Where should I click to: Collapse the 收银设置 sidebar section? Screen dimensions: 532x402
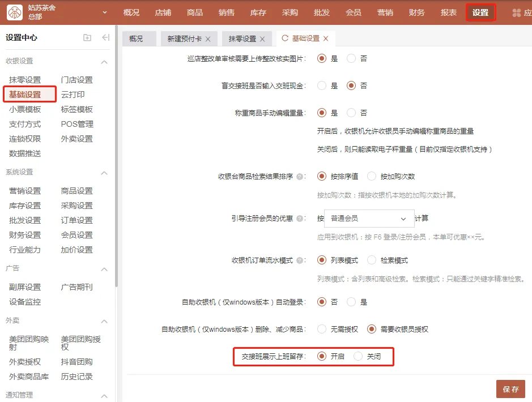click(x=104, y=61)
